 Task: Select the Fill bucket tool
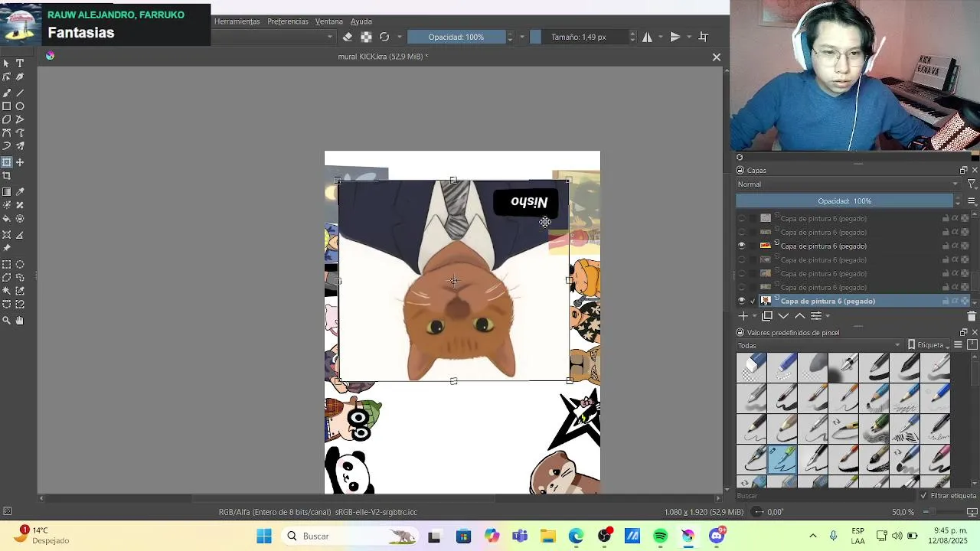[x=7, y=219]
